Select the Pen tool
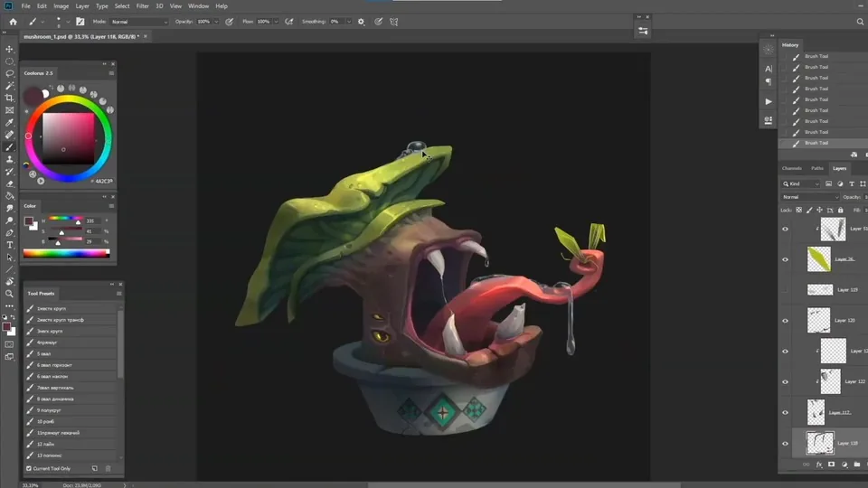Viewport: 868px width, 488px height. 9,232
